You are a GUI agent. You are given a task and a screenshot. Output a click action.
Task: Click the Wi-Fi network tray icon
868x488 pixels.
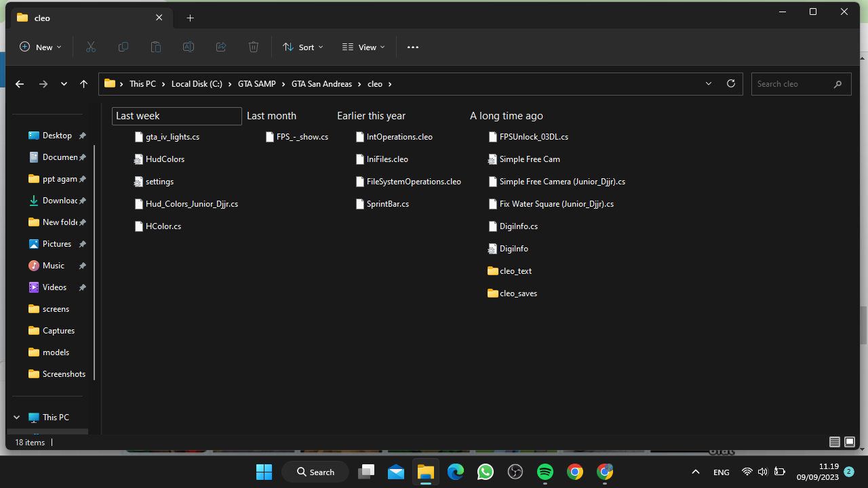(747, 472)
